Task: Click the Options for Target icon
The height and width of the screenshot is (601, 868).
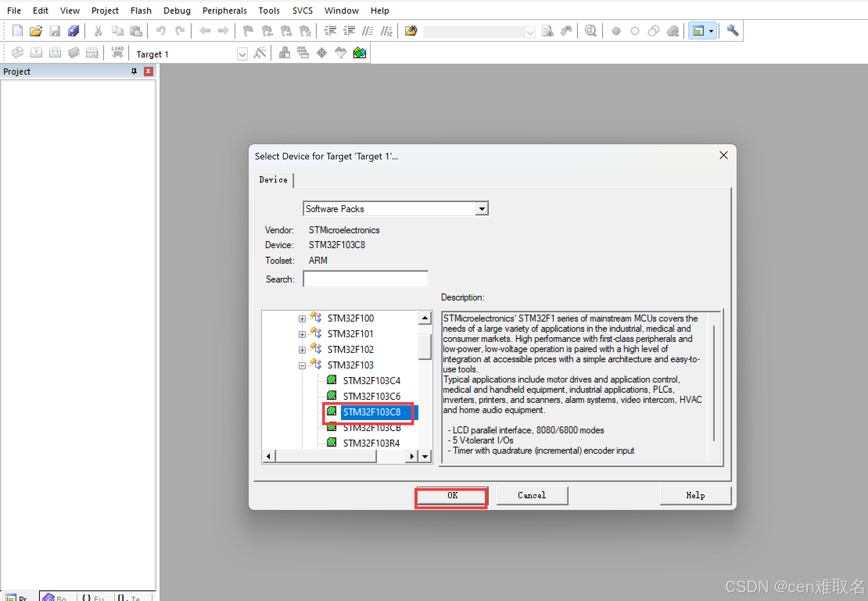Action: [260, 53]
